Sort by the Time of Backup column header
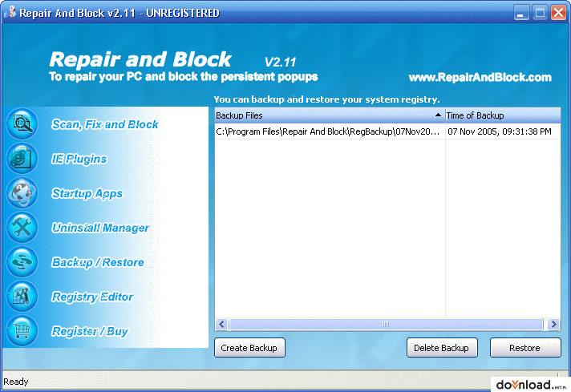The image size is (571, 392). 503,115
